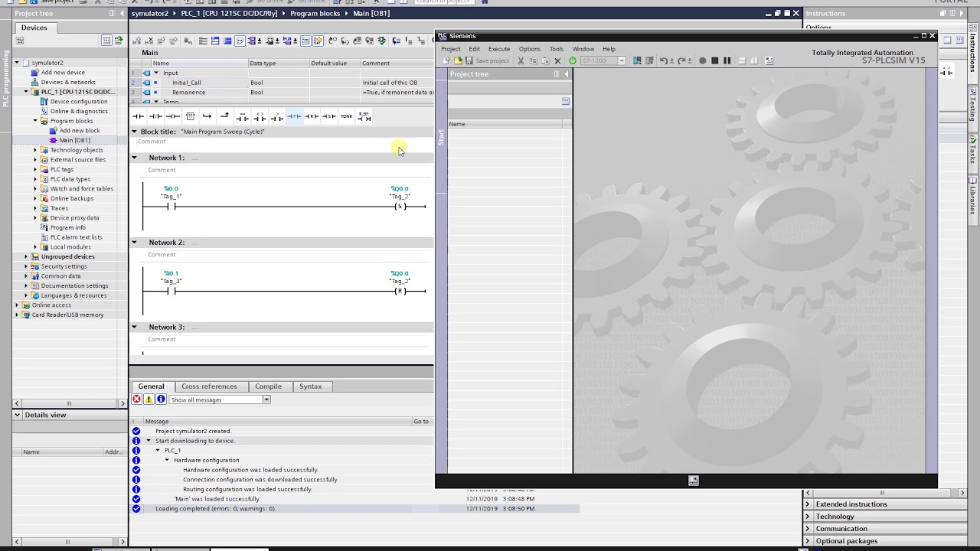Insert a normally closed contact instruction
The width and height of the screenshot is (980, 551).
tap(155, 116)
